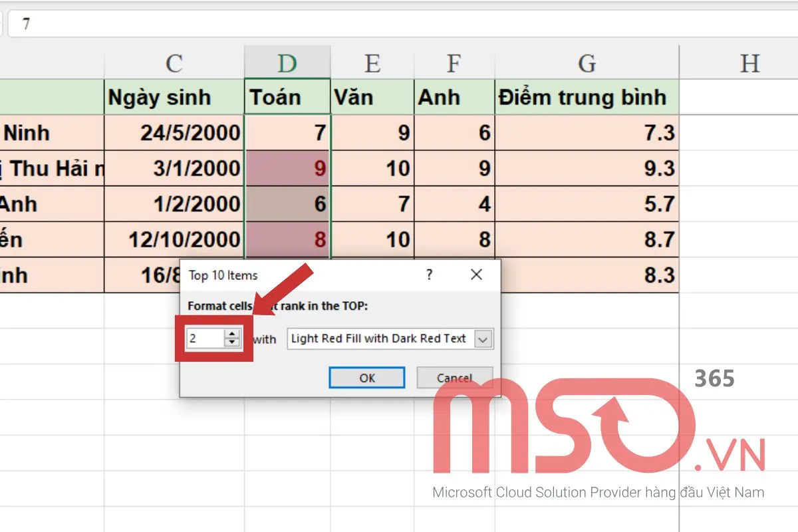Increase rank count with up spinner arrow
This screenshot has width=798, height=532.
(x=231, y=334)
